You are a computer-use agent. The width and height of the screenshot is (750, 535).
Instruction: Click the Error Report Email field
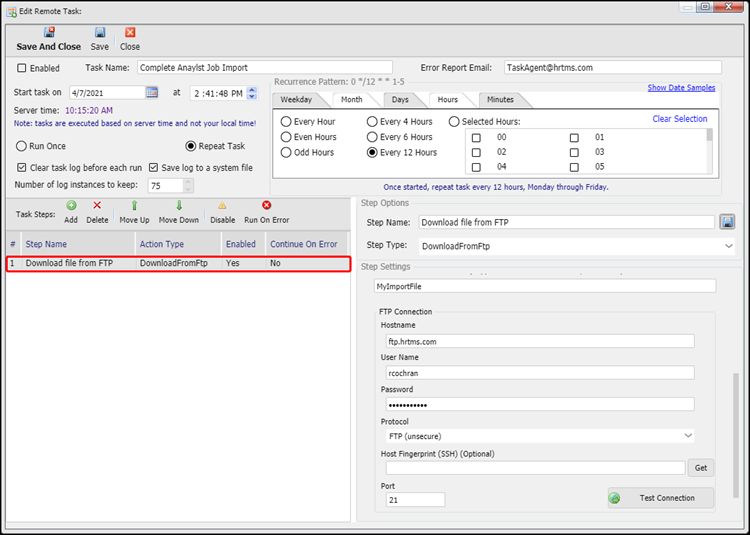(x=613, y=67)
